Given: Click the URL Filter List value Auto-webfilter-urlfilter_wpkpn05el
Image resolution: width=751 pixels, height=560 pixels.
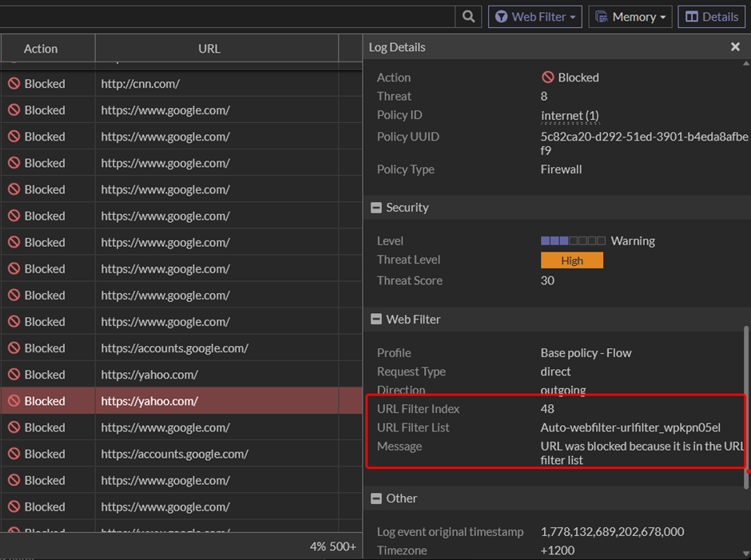Looking at the screenshot, I should (630, 427).
